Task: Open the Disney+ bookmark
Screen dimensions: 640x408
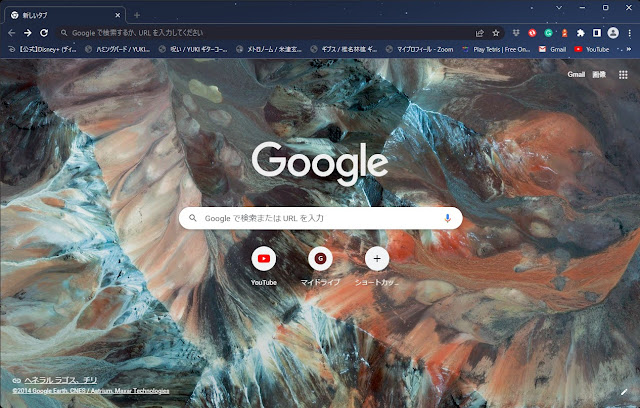Action: point(42,49)
